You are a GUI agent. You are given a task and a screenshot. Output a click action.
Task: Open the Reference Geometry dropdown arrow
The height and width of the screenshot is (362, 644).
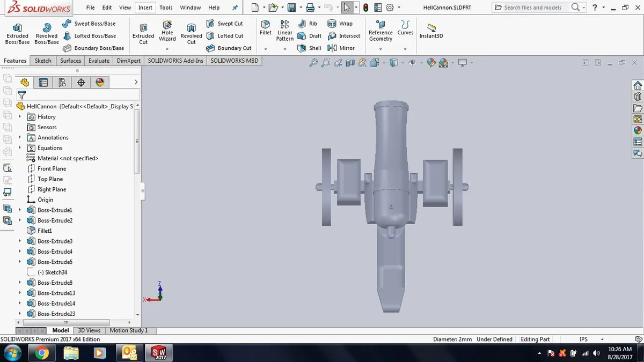coord(380,49)
